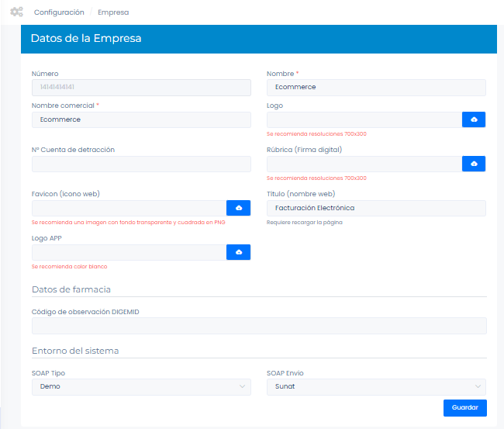Click resolution hint under Rúbrica field
The image size is (504, 429).
316,178
